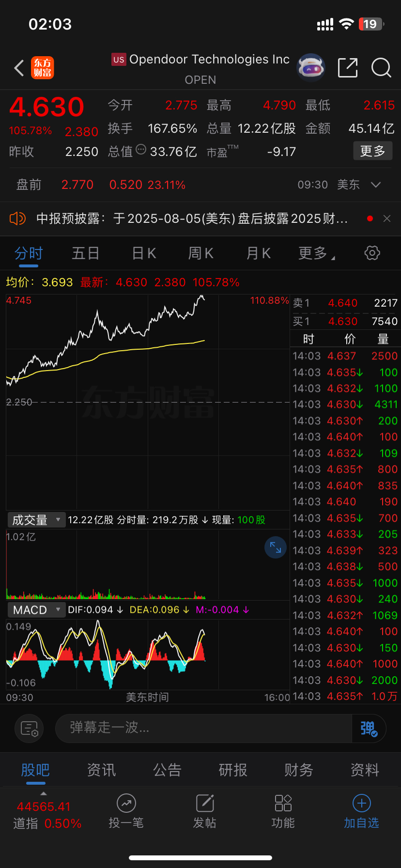
Task: Open the 中报预披露 announcement text
Action: click(192, 218)
